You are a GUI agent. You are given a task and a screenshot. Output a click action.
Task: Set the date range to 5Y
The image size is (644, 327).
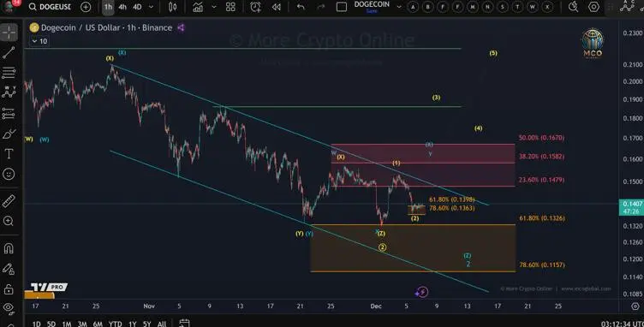146,324
